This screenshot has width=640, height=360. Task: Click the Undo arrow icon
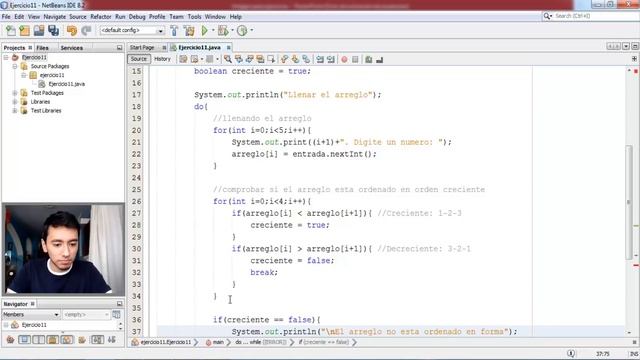click(72, 31)
